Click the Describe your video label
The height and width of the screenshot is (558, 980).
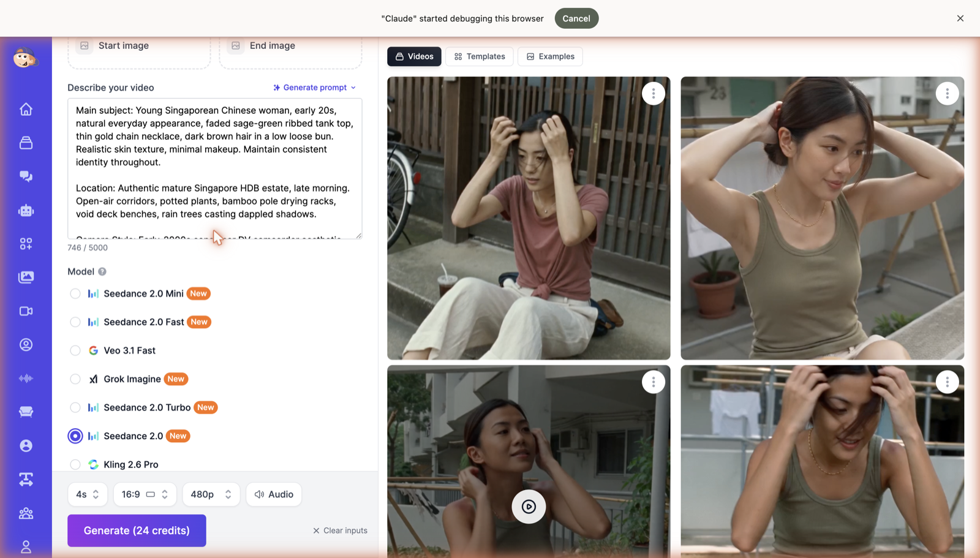coord(111,88)
